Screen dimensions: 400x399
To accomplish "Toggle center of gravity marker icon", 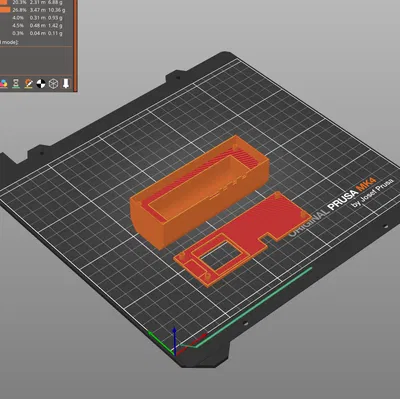I will (x=41, y=83).
